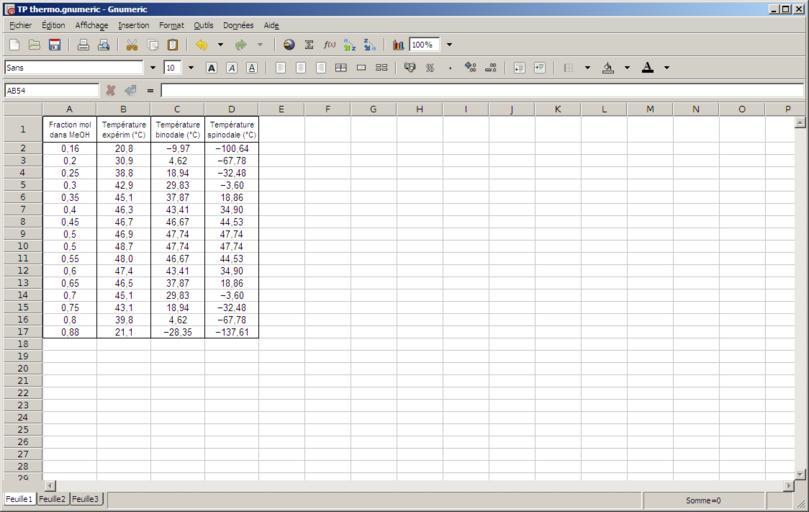Click the Sum (sigma) function icon
The width and height of the screenshot is (809, 512).
309,45
